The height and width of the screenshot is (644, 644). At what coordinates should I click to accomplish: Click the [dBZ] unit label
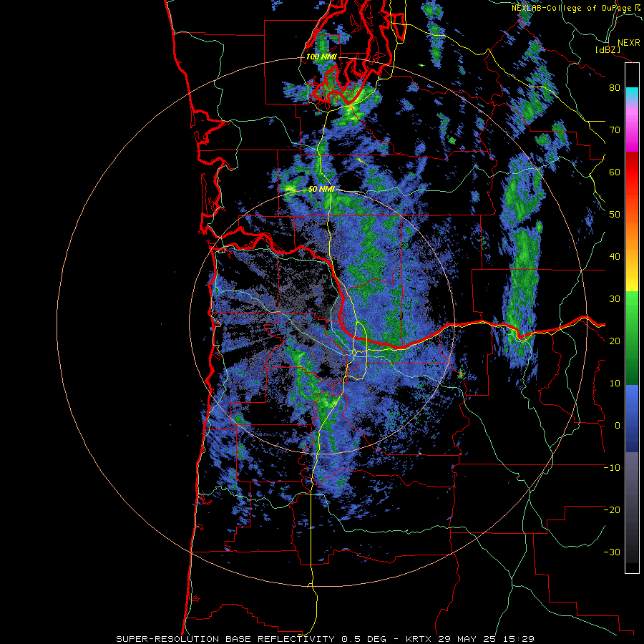(x=608, y=50)
